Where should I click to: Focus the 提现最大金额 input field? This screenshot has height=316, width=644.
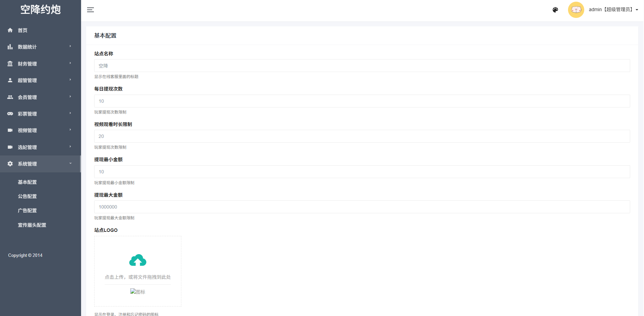[x=362, y=207]
